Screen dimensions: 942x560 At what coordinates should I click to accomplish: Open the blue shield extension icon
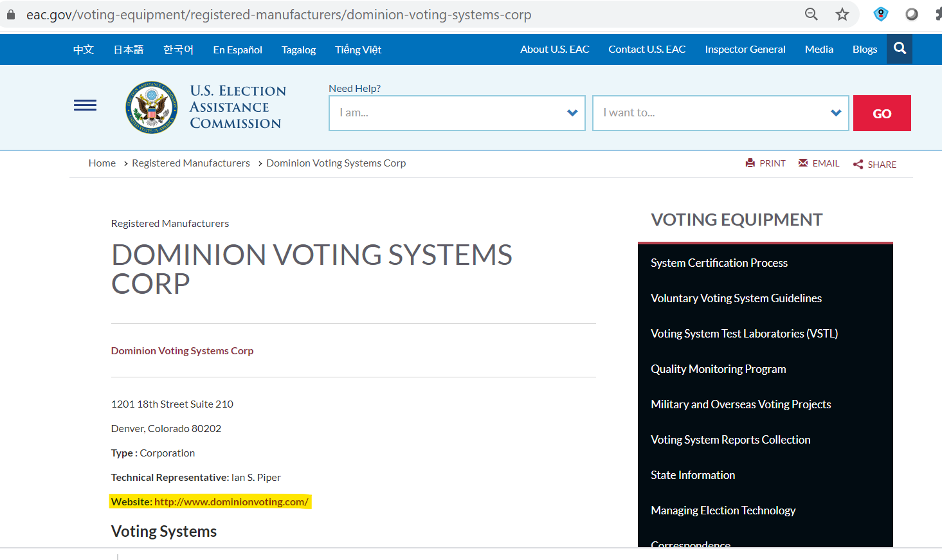click(x=881, y=14)
